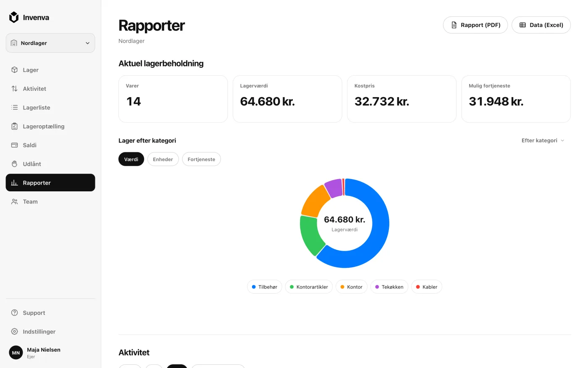
Task: Toggle the Kontorartikler legend item
Action: [309, 287]
